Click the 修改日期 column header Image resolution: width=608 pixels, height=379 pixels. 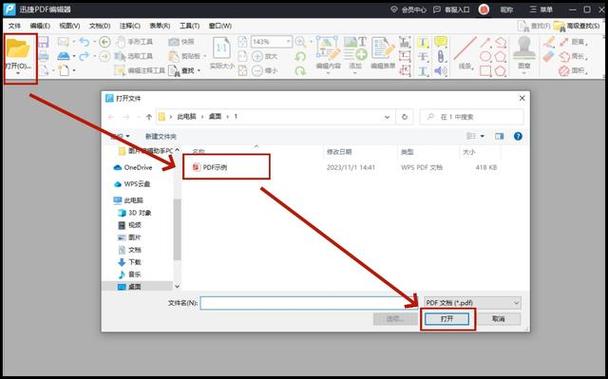tap(339, 152)
